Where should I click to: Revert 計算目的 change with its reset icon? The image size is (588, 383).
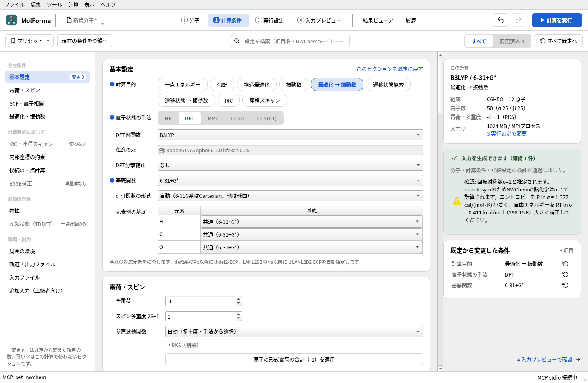tap(565, 264)
